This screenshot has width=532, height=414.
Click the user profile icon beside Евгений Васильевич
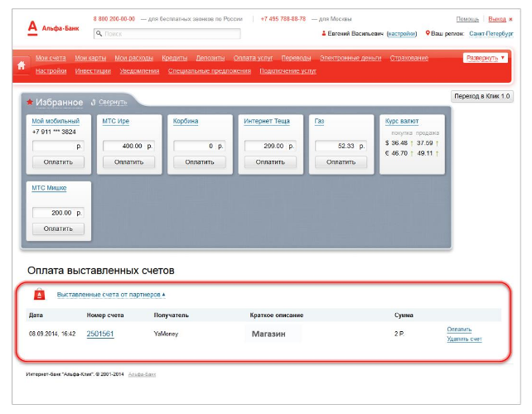[x=324, y=33]
